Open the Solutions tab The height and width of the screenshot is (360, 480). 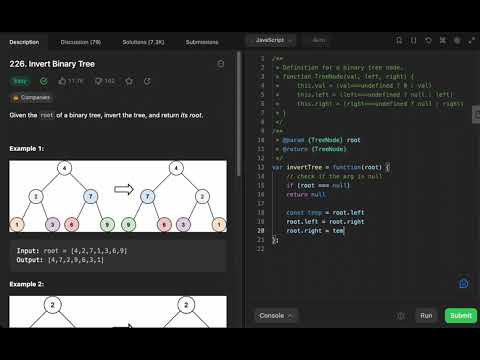[x=143, y=42]
